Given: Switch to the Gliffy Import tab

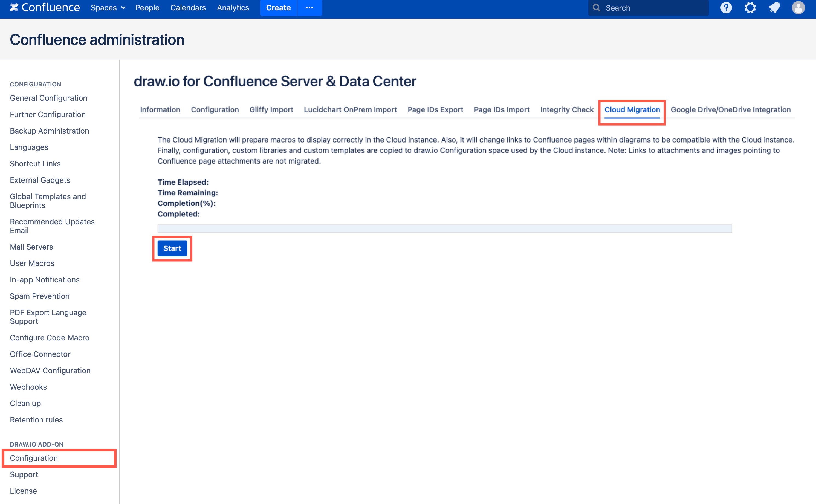Looking at the screenshot, I should 271,109.
